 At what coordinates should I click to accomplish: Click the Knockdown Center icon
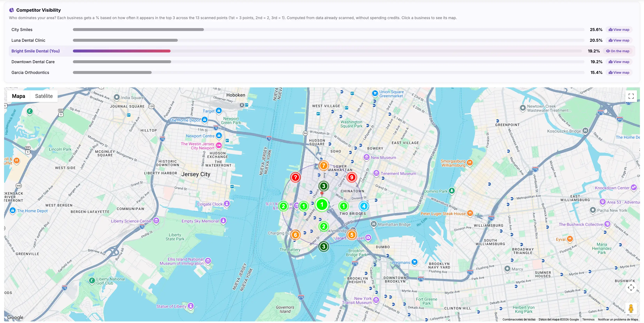pyautogui.click(x=633, y=187)
